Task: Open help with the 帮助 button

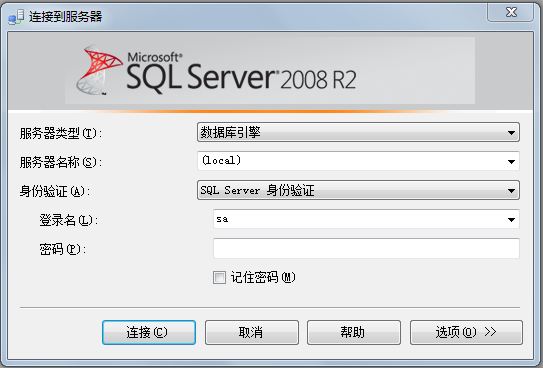Action: click(x=354, y=332)
